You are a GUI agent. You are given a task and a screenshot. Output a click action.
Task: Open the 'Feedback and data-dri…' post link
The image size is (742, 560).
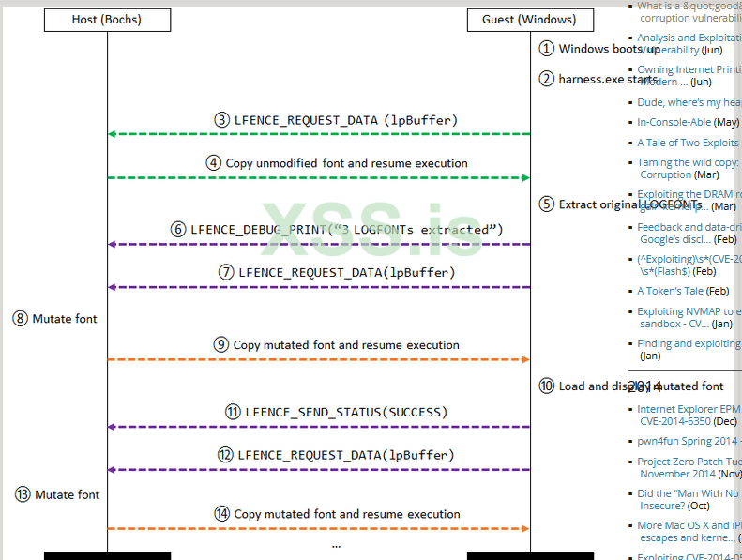coord(689,233)
